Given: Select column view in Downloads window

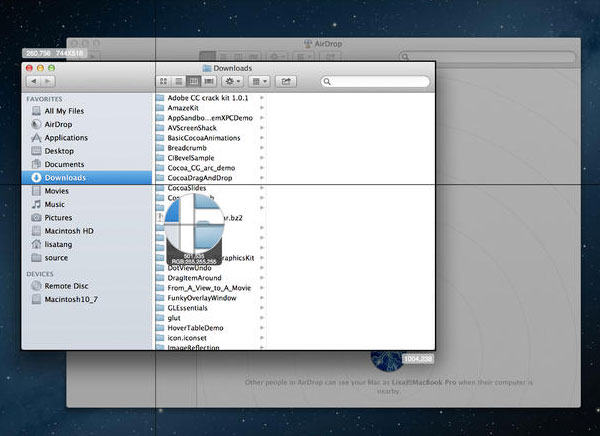Looking at the screenshot, I should [193, 81].
